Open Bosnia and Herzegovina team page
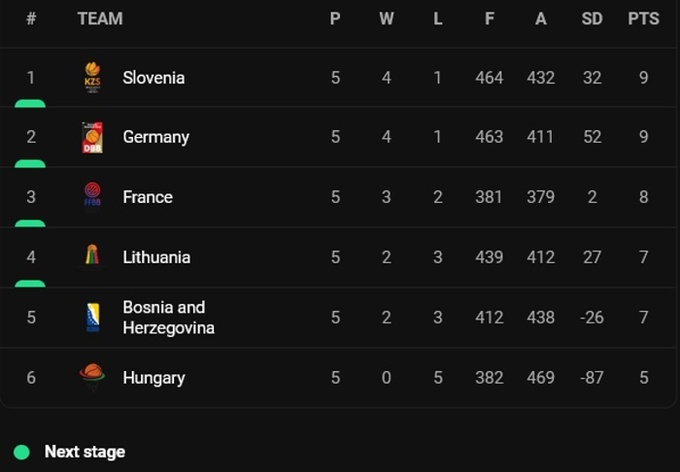This screenshot has width=680, height=472. click(x=168, y=317)
